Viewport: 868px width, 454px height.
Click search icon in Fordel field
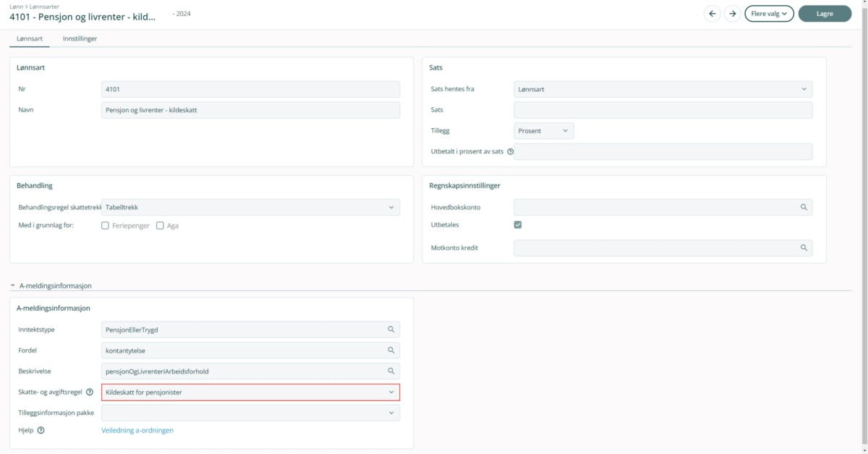point(391,350)
